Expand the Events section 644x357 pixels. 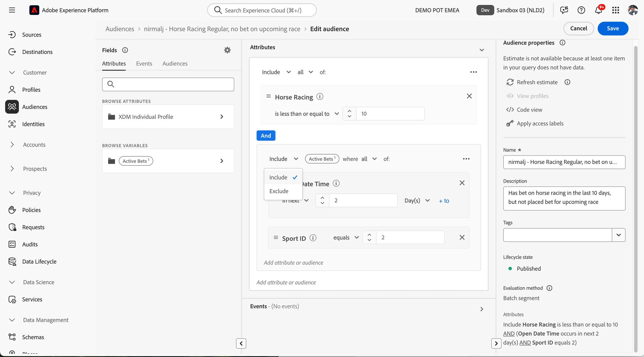[x=482, y=310]
